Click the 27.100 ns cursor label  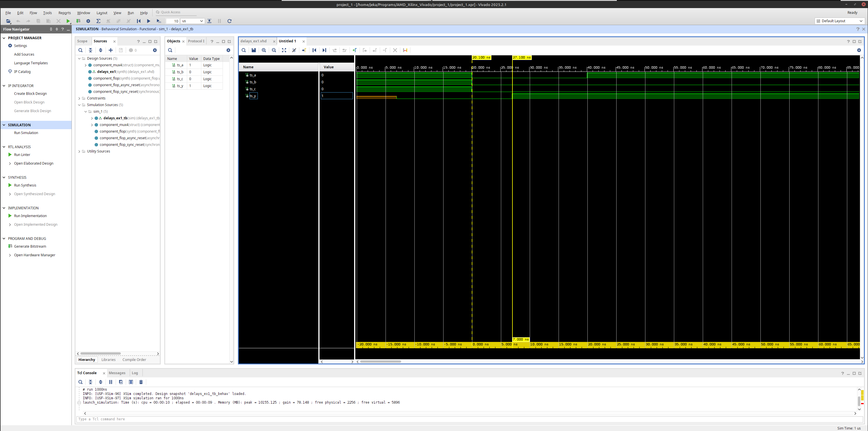point(522,58)
